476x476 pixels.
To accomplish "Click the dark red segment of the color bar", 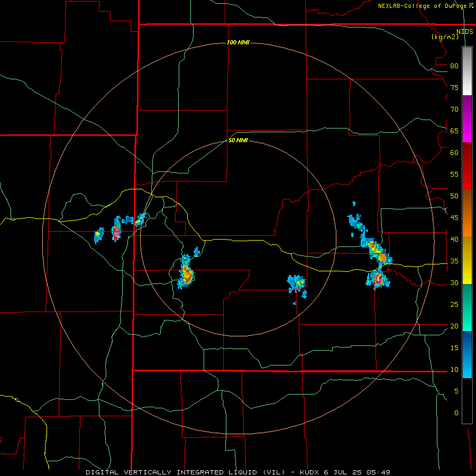I will 467,166.
